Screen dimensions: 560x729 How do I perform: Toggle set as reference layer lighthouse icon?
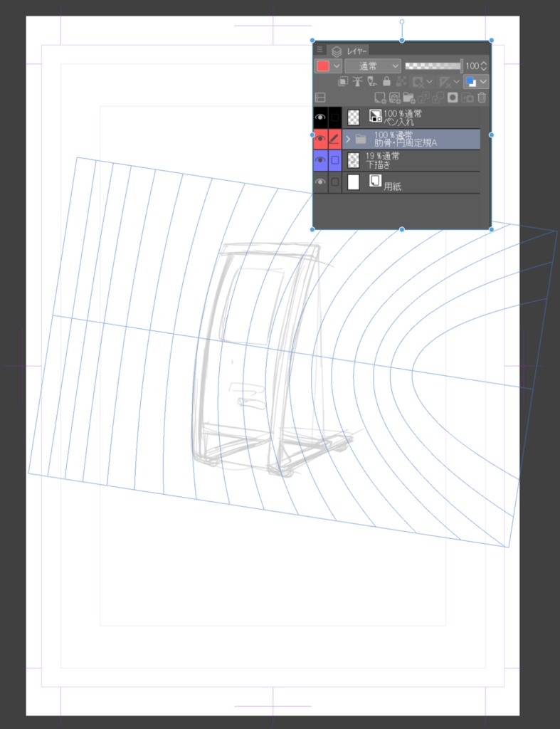click(x=357, y=82)
